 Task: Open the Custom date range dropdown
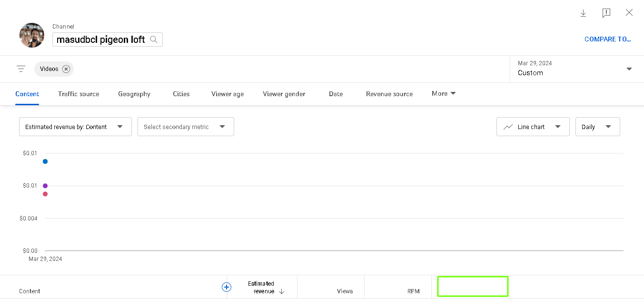(x=576, y=69)
